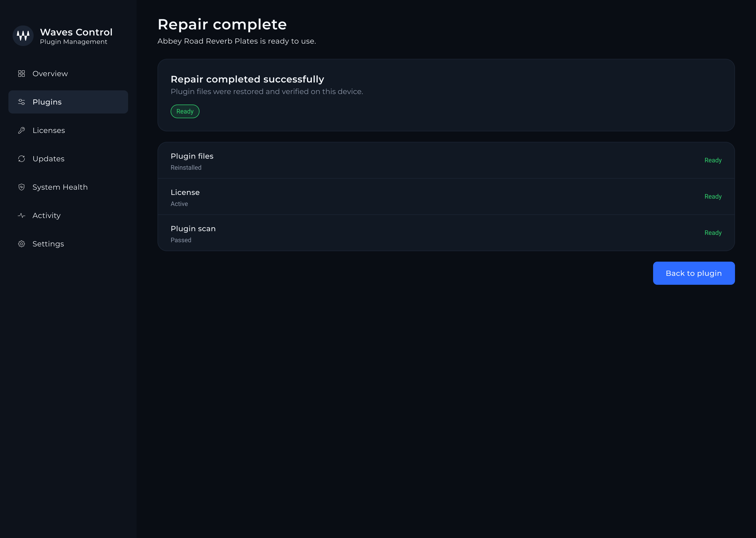Click Ready status in License row
756x538 pixels.
point(713,196)
